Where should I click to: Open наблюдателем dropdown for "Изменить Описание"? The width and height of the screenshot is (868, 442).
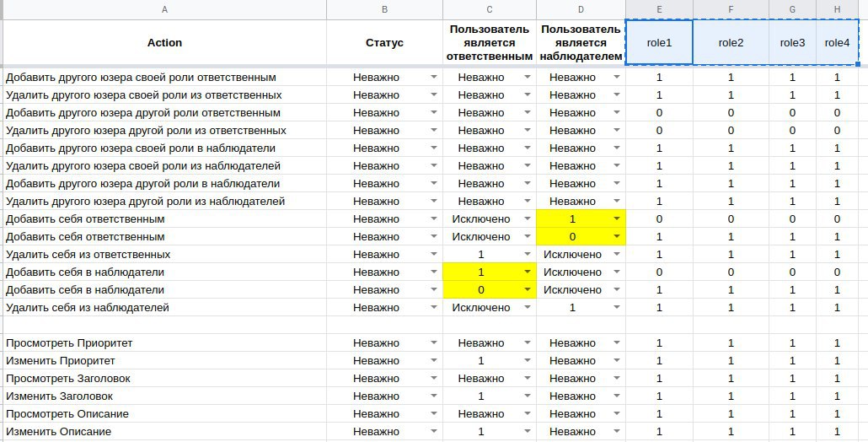pos(617,432)
